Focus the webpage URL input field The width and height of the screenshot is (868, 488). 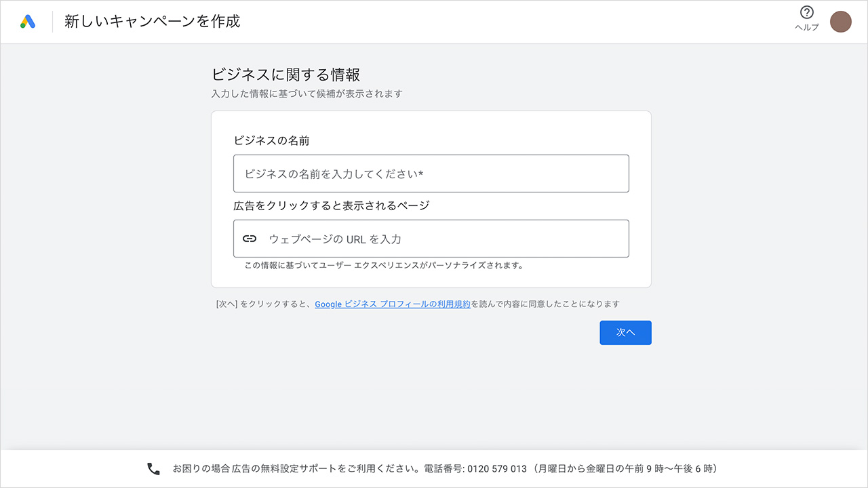tap(431, 239)
